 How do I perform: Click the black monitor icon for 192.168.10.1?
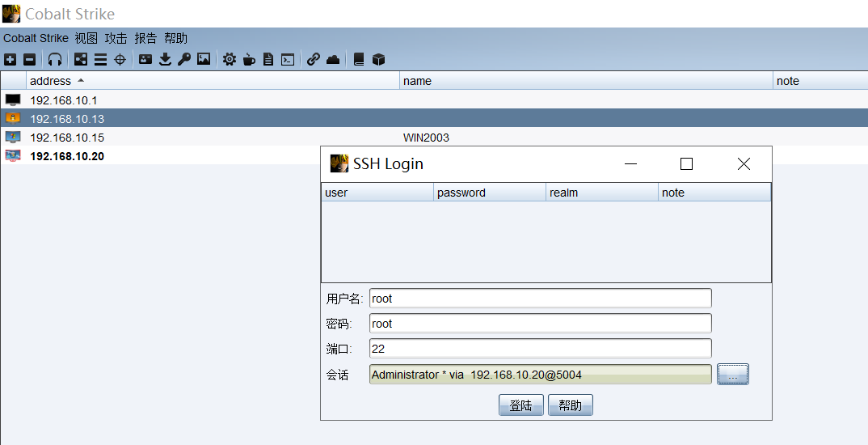pos(13,100)
